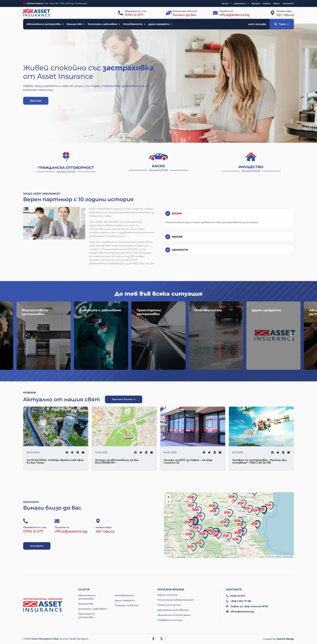Click the Контакти button below contact info

(x=37, y=546)
